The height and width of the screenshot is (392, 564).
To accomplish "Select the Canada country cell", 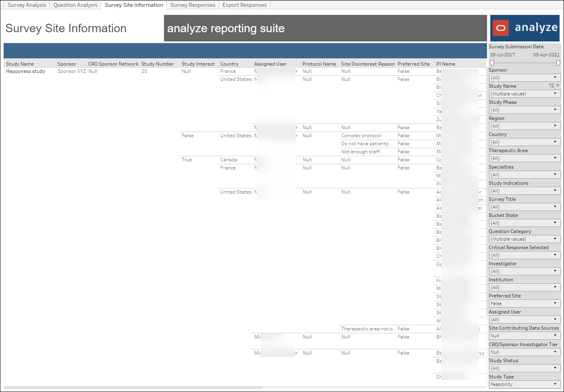I will coord(228,160).
